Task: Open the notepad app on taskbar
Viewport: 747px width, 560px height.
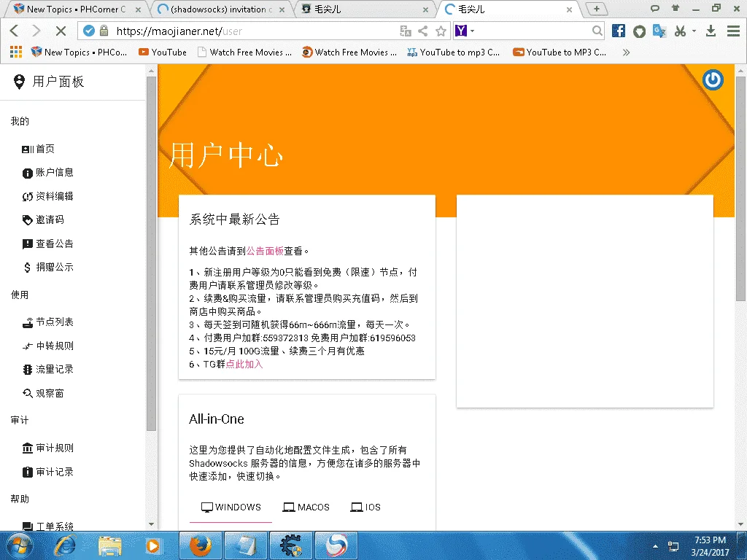Action: [247, 545]
